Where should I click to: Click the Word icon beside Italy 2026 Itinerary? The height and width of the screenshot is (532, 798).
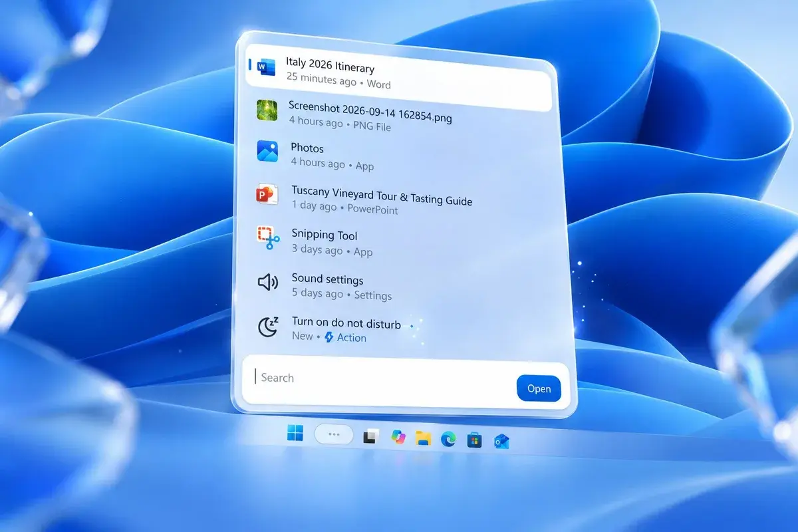(266, 66)
